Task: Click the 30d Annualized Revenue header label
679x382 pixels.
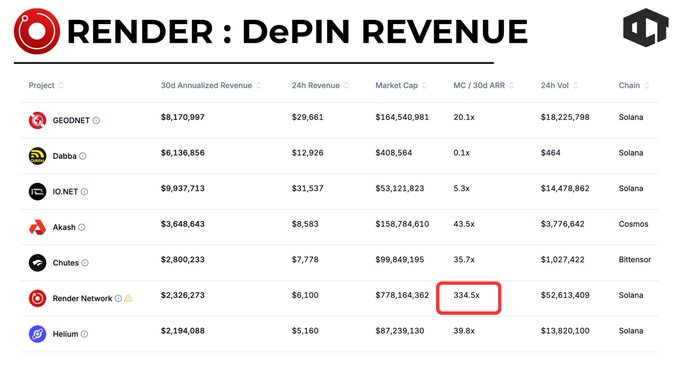Action: (x=206, y=85)
